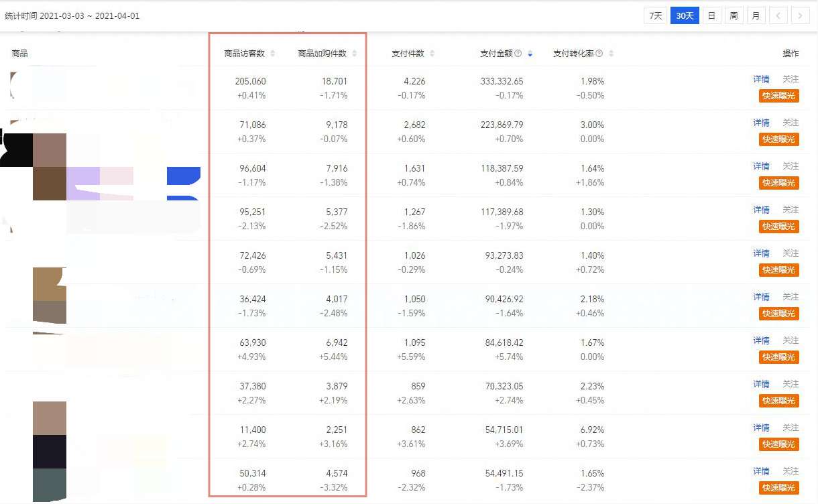Select add-to-cart cell 9,178
This screenshot has width=818, height=504.
pos(337,125)
